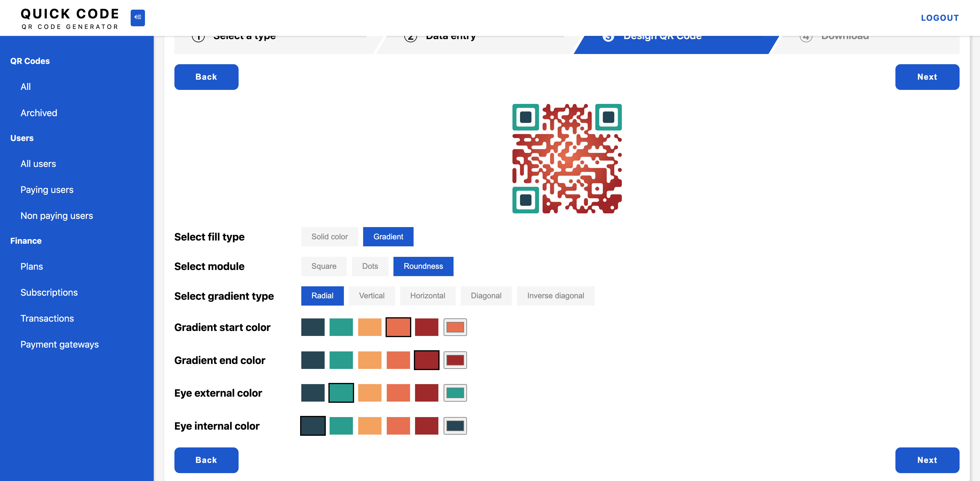980x481 pixels.
Task: Select Square module style
Action: (x=324, y=266)
